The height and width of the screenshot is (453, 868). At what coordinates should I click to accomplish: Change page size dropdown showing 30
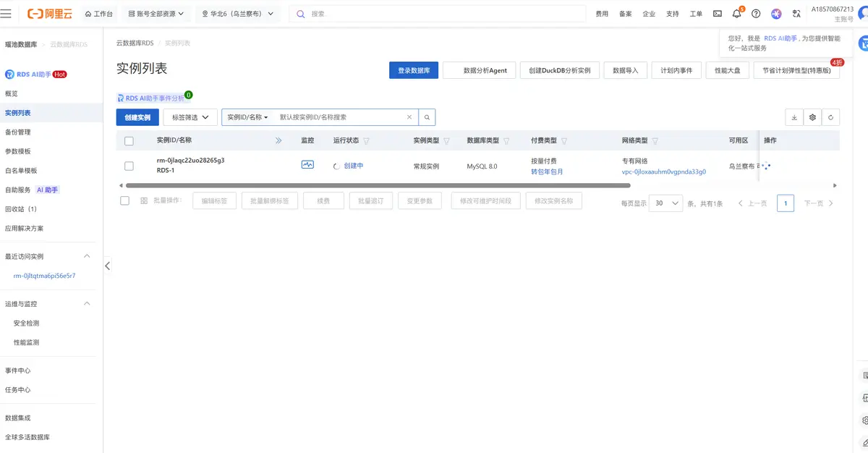point(665,203)
